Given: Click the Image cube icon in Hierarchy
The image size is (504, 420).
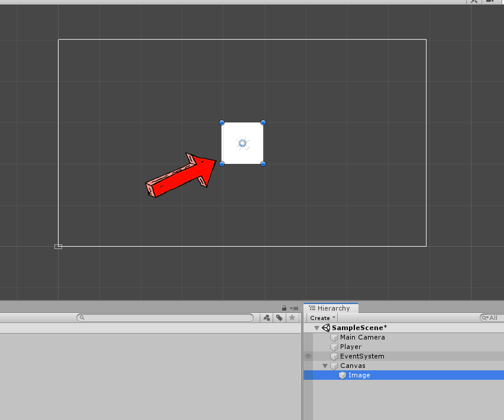Looking at the screenshot, I should (x=343, y=375).
